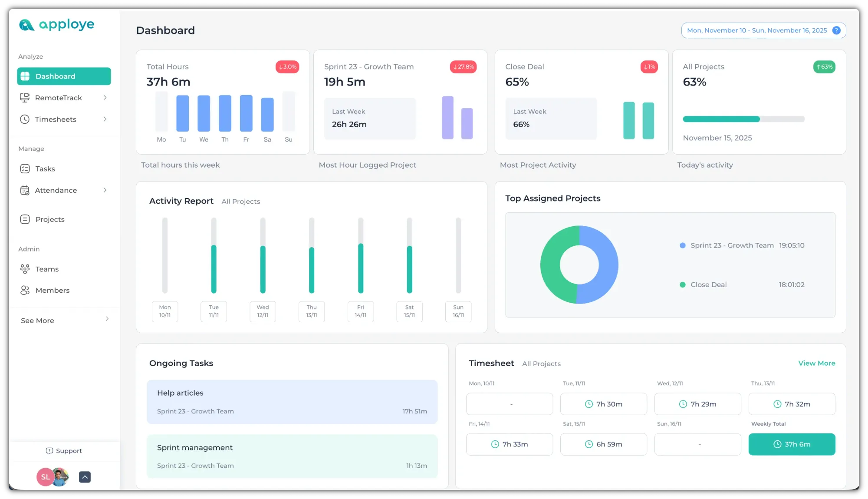Click the View More link in Timesheet
Image resolution: width=868 pixels, height=499 pixels.
coord(816,363)
